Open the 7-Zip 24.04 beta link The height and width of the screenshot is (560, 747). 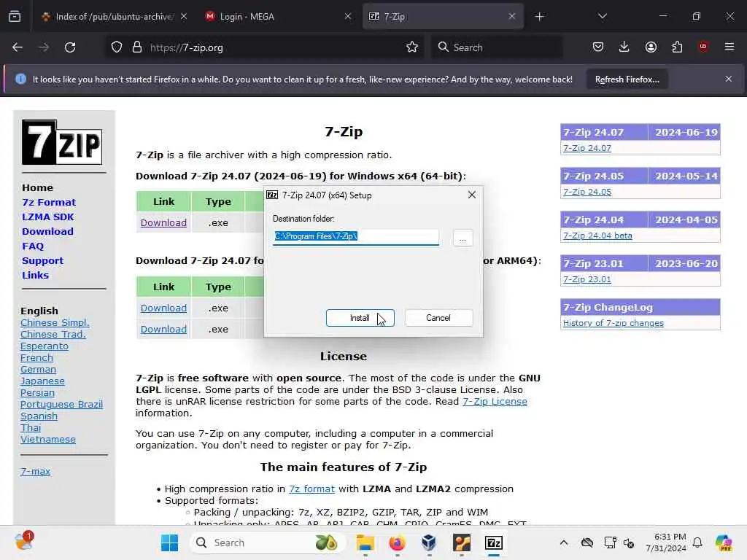pyautogui.click(x=597, y=236)
